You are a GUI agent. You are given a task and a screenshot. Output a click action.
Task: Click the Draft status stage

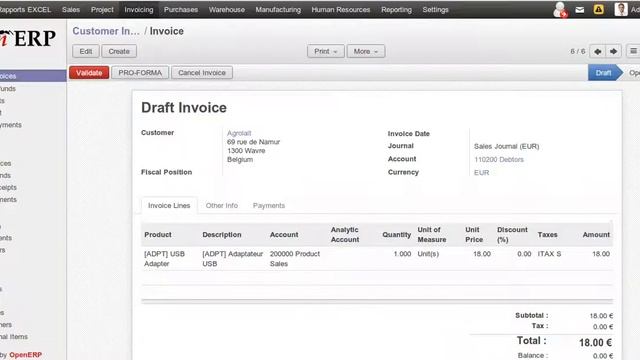(603, 73)
